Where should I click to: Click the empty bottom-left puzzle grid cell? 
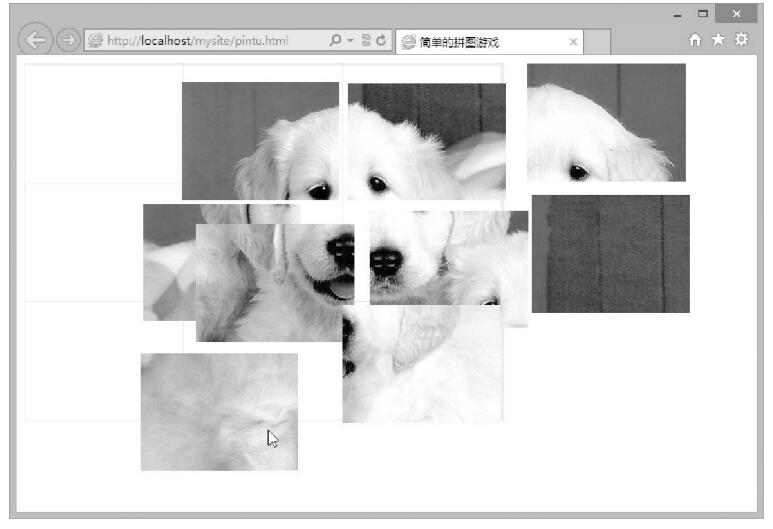click(x=82, y=361)
